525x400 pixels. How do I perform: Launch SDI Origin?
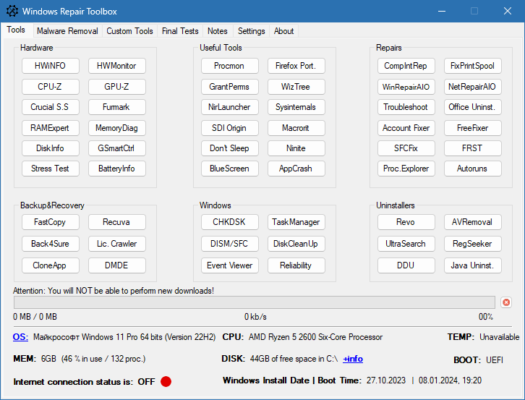coord(230,128)
